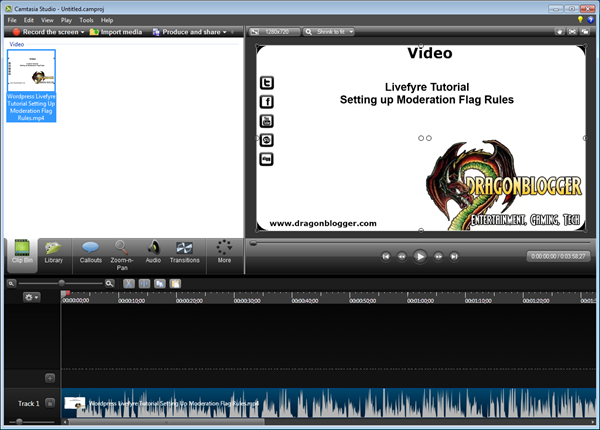Click the 00:00:30;00 timeline ruler mark
This screenshot has width=600, height=430.
[247, 301]
